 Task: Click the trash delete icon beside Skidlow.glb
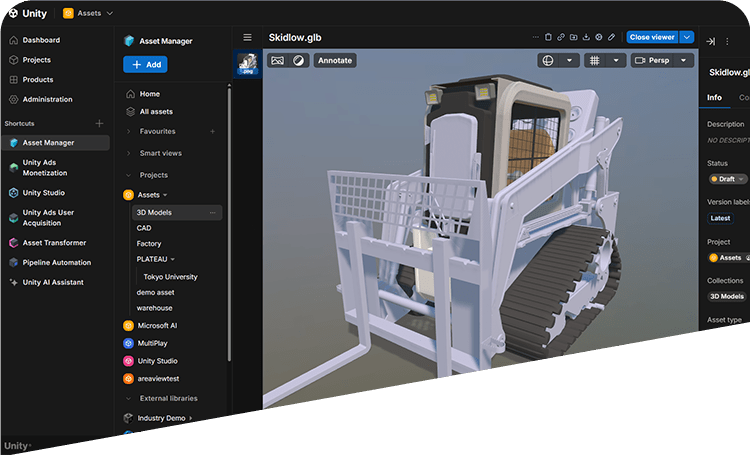[548, 37]
